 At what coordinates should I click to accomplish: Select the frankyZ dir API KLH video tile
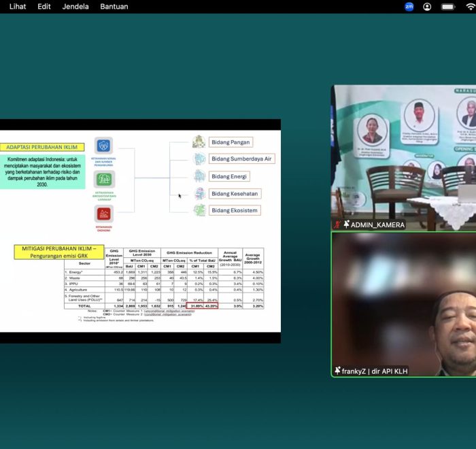[403, 303]
